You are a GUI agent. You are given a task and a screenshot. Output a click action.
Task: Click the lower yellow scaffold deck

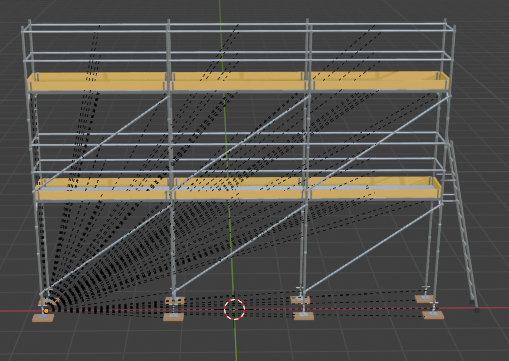(238, 189)
